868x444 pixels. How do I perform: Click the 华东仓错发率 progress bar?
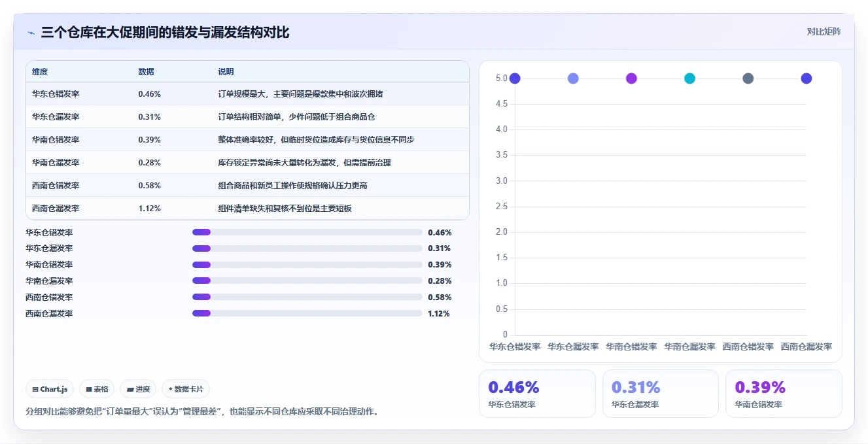click(307, 232)
